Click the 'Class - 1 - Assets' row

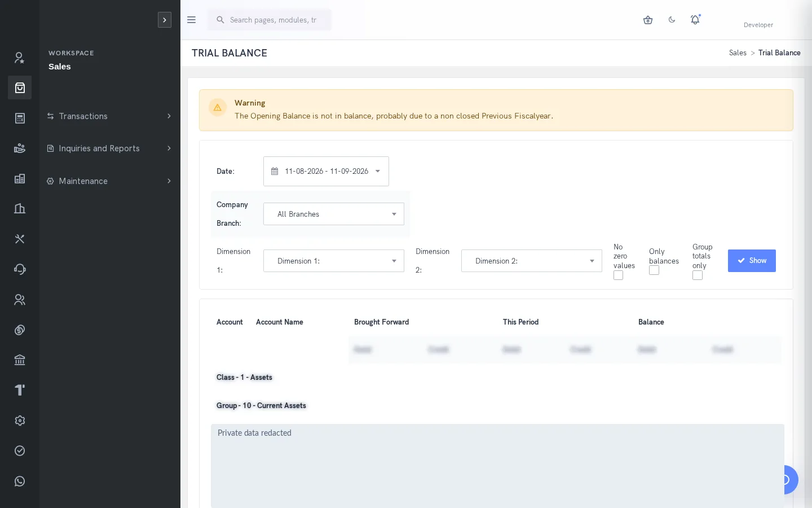click(244, 378)
